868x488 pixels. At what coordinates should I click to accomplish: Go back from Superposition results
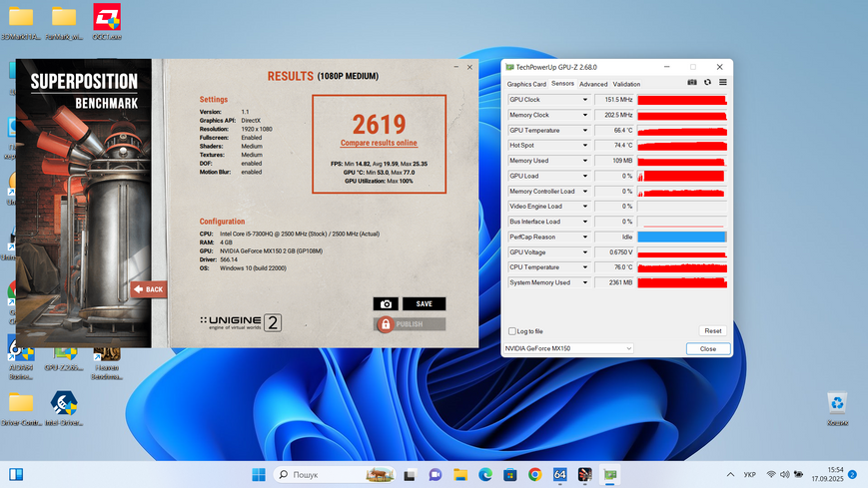point(149,289)
